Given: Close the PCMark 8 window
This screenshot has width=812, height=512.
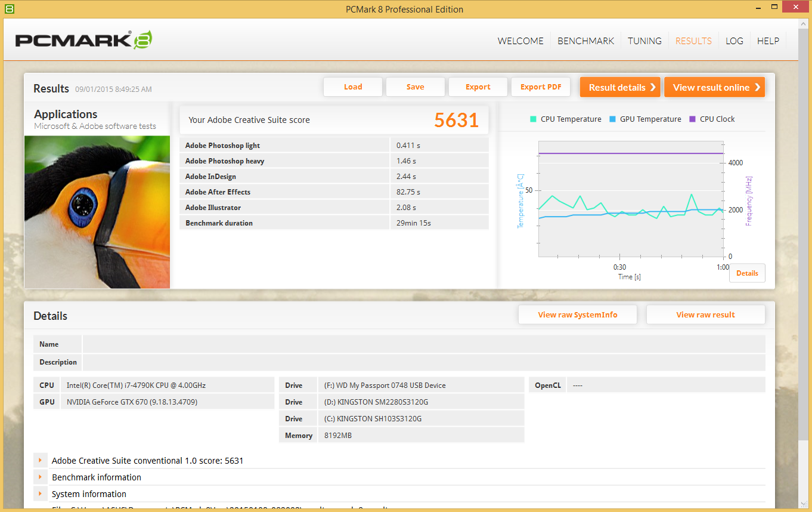Looking at the screenshot, I should point(796,8).
